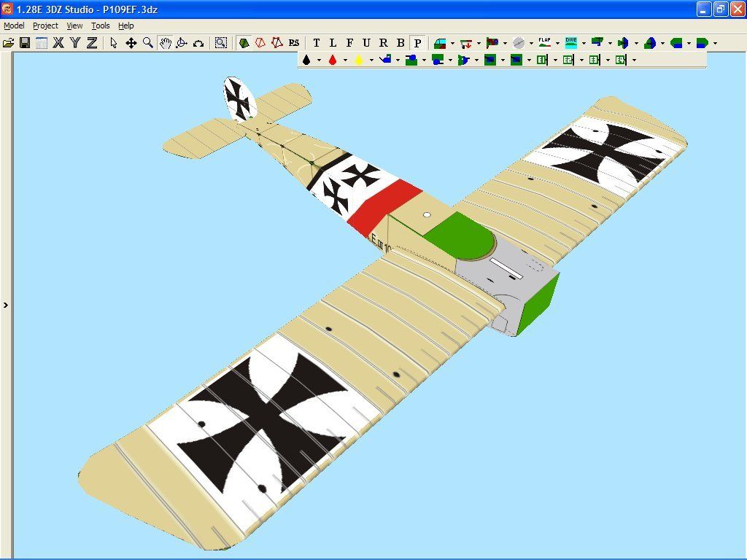Select the Z axis tool
This screenshot has height=560, width=747.
(91, 43)
